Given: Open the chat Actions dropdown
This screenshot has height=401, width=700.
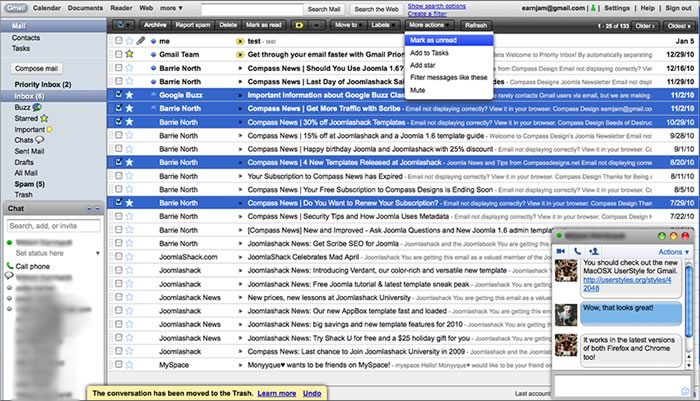Looking at the screenshot, I should point(674,252).
